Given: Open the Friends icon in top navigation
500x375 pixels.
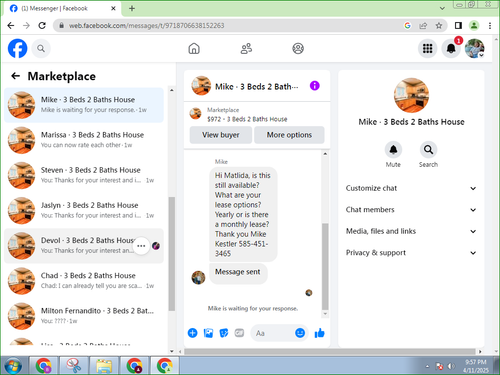Looking at the screenshot, I should [x=246, y=49].
